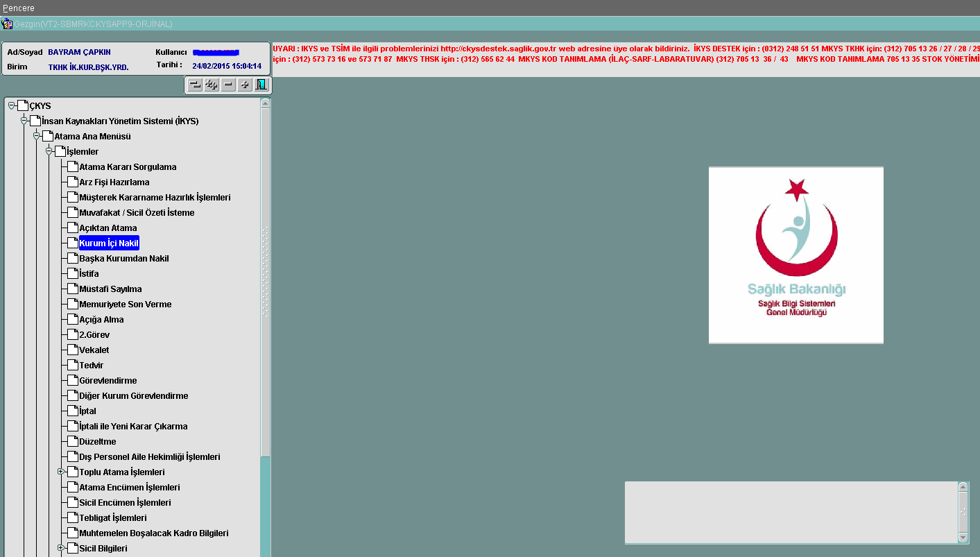The height and width of the screenshot is (557, 980).
Task: Click the single minus collapse node icon
Action: pos(228,85)
